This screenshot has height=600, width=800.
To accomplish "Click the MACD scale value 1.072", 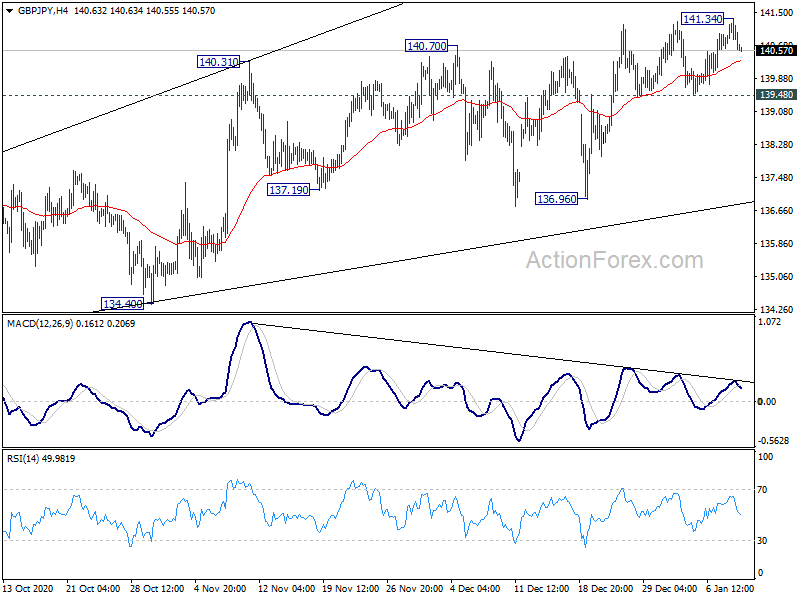I will (x=769, y=322).
